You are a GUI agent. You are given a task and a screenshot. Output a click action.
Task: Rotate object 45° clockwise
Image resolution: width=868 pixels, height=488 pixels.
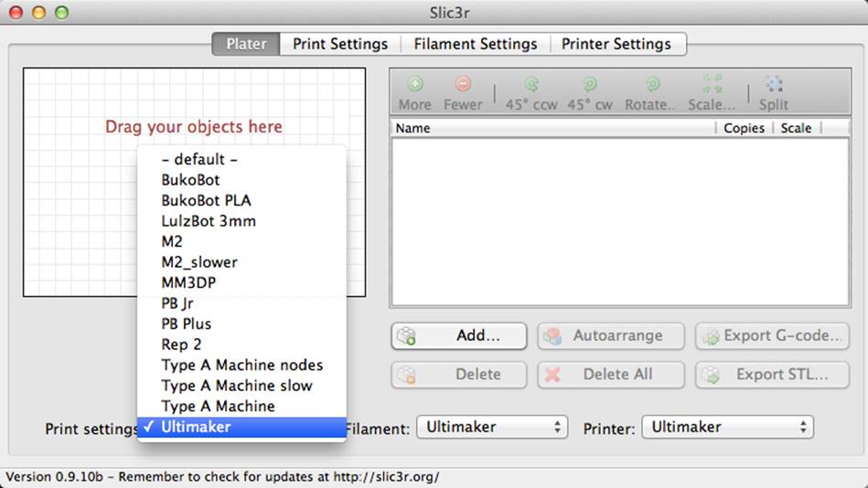590,93
